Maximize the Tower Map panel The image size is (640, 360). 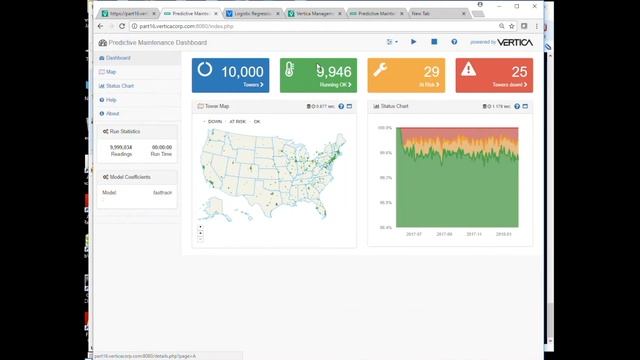349,106
